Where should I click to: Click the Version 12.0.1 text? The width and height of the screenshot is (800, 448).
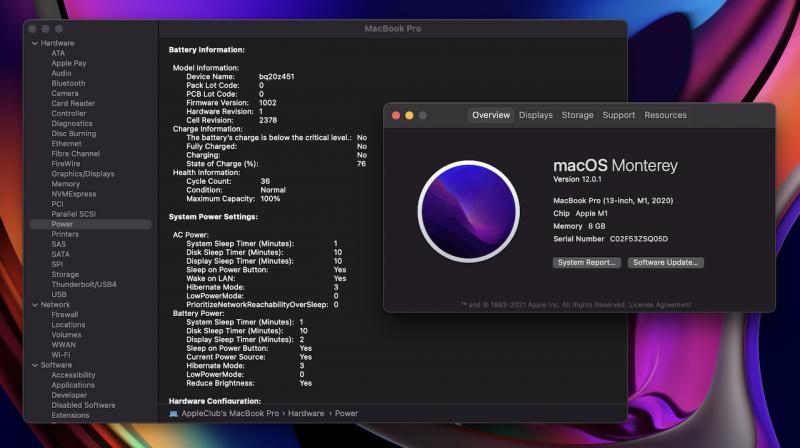click(x=577, y=180)
